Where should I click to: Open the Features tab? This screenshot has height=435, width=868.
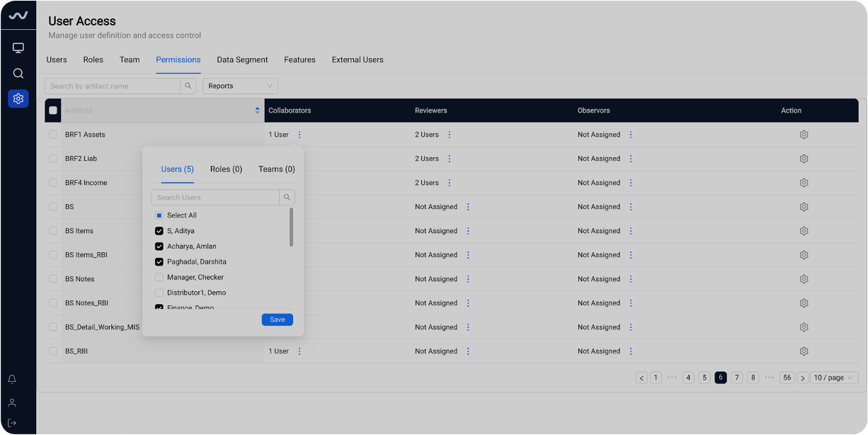tap(300, 60)
